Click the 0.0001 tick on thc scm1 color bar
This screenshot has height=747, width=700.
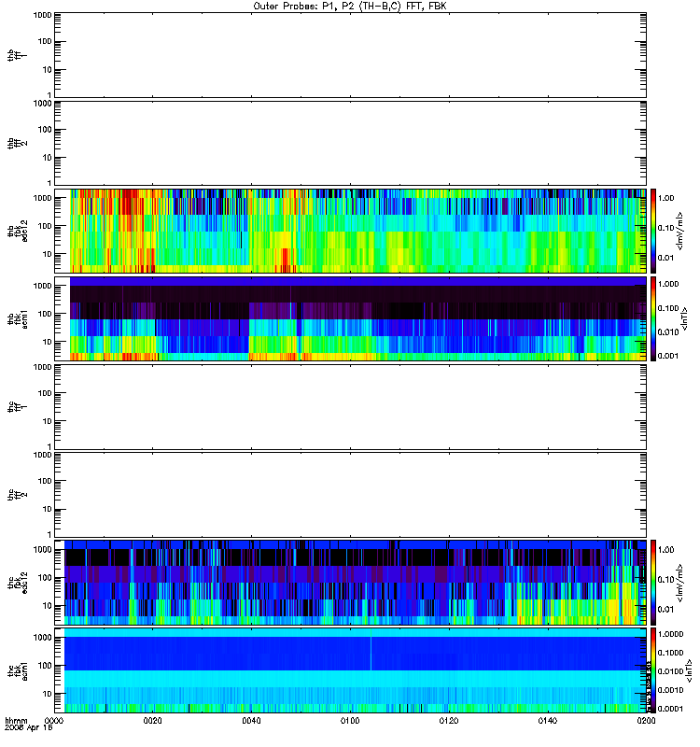(670, 709)
